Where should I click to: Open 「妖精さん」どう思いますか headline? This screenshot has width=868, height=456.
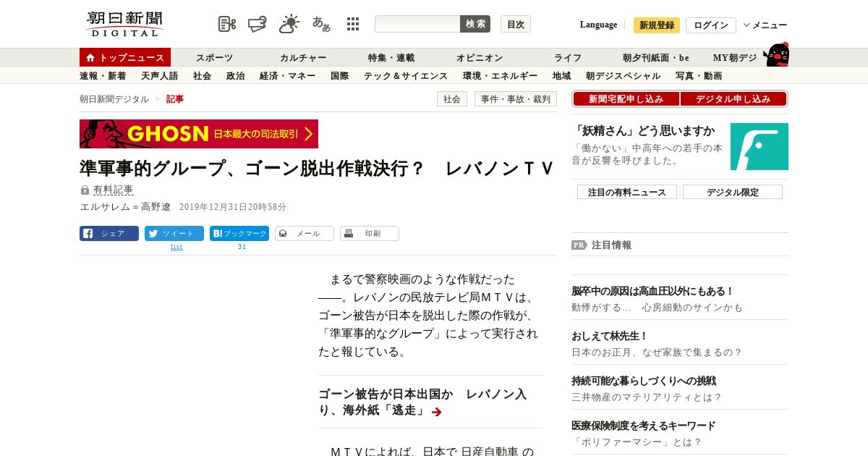point(644,131)
